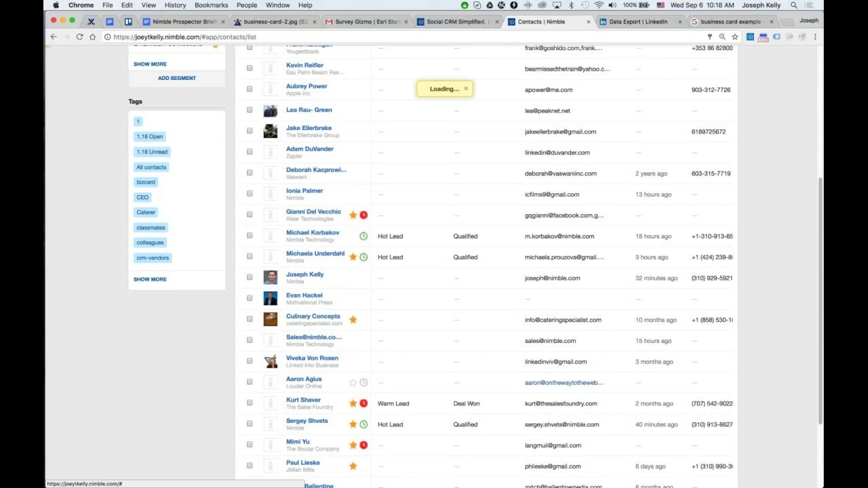
Task: Bookmark this page using the star icon
Action: click(734, 37)
